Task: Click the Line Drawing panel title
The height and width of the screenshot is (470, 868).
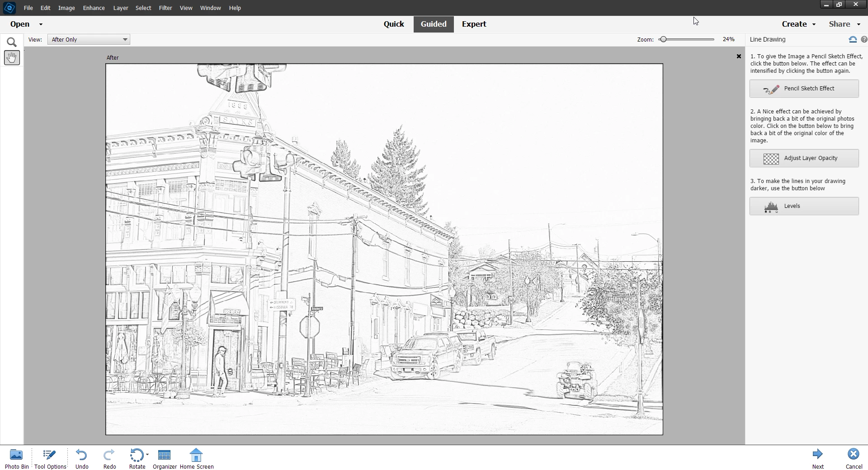Action: point(768,40)
